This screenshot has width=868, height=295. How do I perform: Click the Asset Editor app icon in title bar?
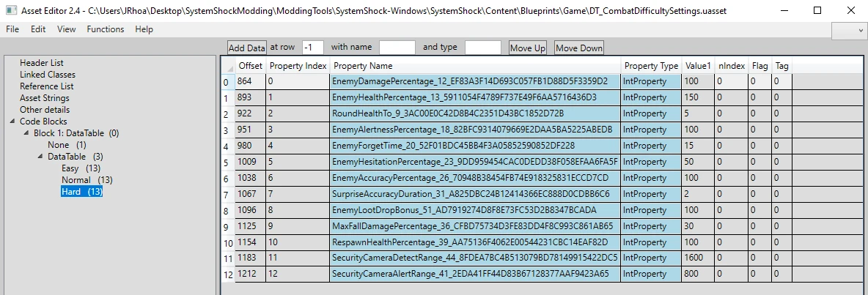10,10
